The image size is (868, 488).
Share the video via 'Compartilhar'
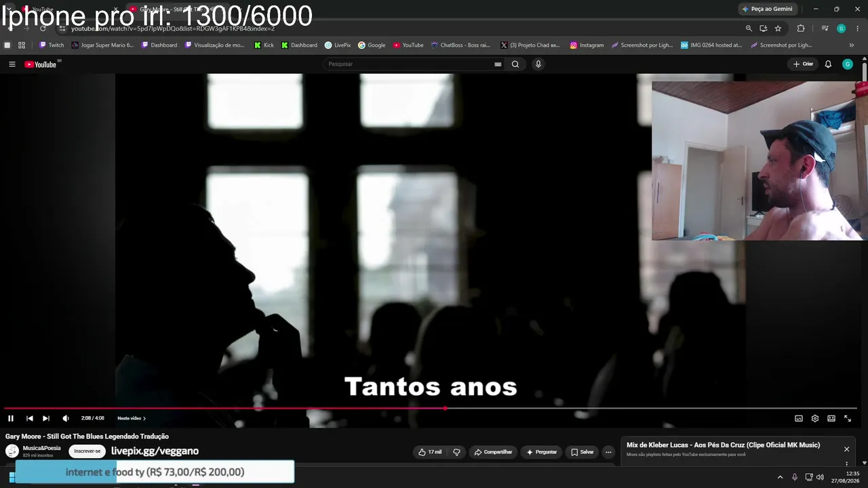click(493, 452)
